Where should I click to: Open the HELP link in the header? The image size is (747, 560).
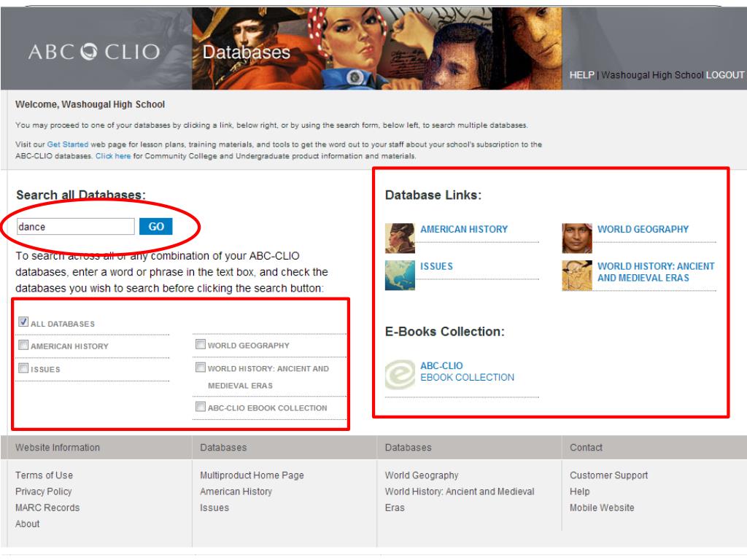tap(581, 75)
